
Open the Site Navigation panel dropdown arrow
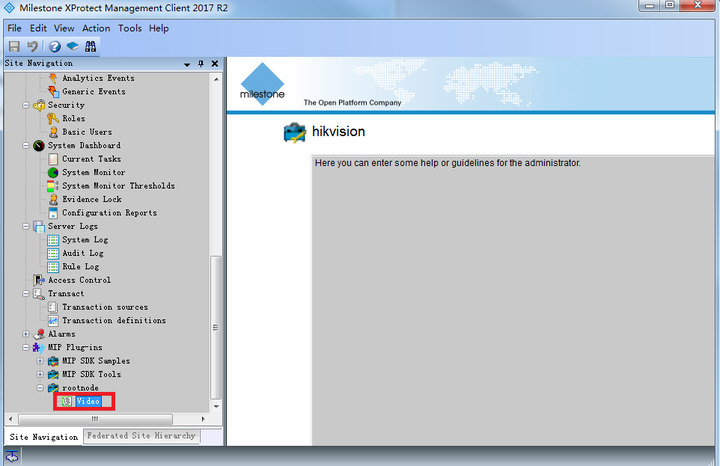tap(187, 64)
